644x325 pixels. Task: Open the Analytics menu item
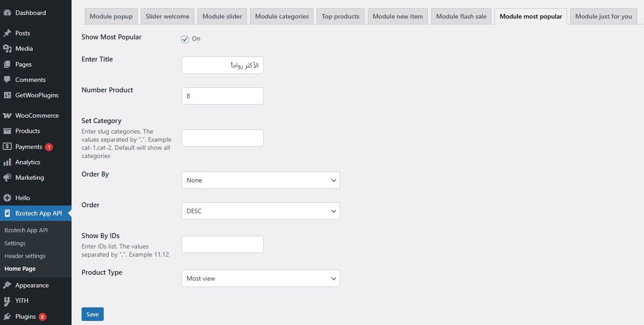click(36, 162)
